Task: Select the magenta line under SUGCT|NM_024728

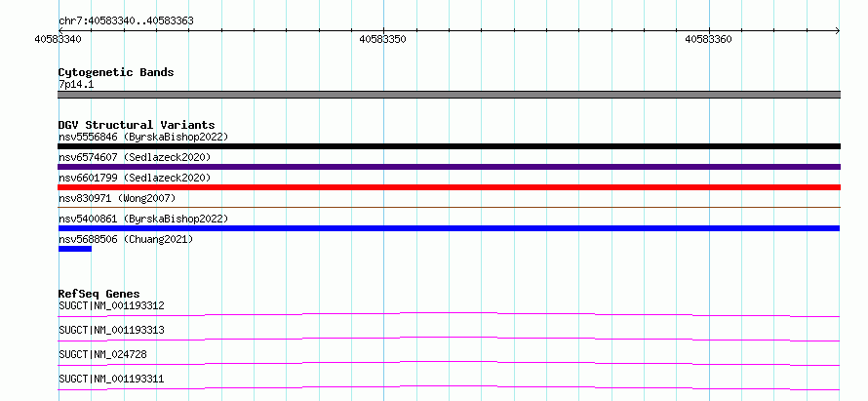Action: pyautogui.click(x=449, y=363)
